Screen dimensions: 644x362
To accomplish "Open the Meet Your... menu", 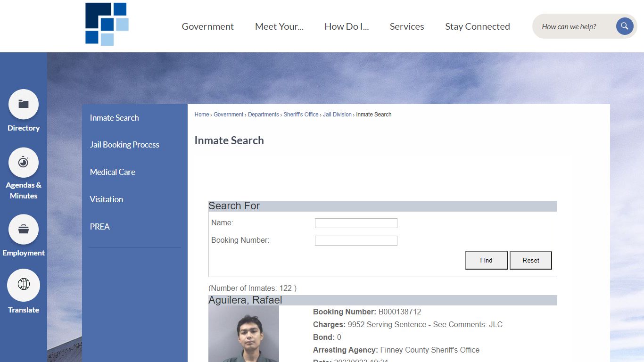I will point(279,26).
